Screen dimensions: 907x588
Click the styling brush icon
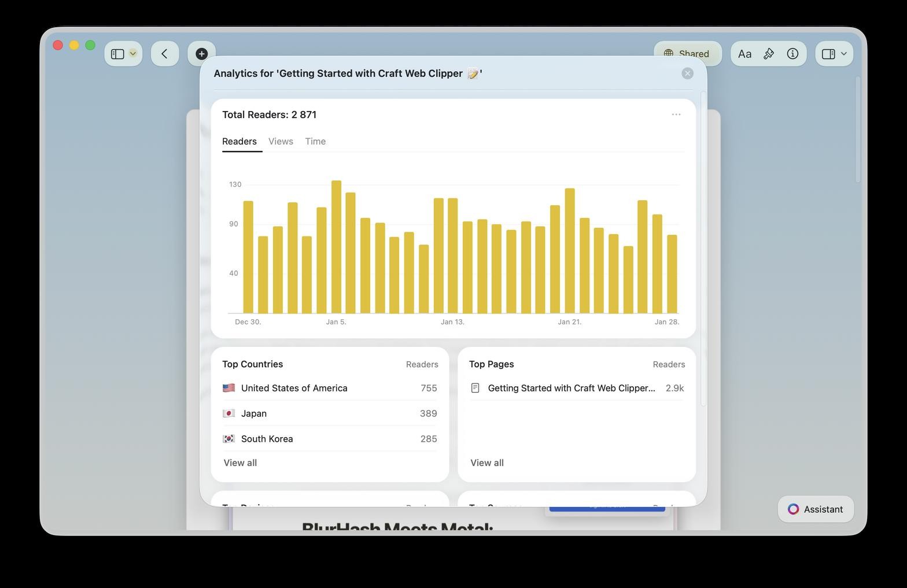point(769,54)
